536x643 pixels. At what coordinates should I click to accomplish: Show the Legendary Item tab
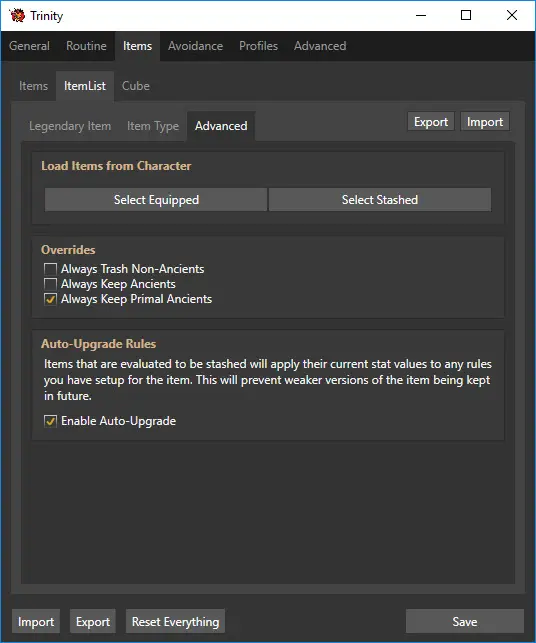click(70, 126)
